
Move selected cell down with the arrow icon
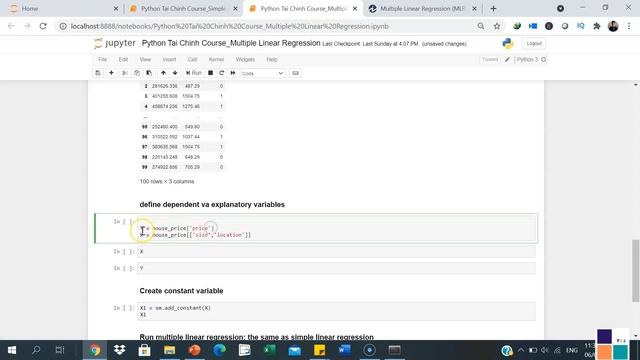click(175, 73)
